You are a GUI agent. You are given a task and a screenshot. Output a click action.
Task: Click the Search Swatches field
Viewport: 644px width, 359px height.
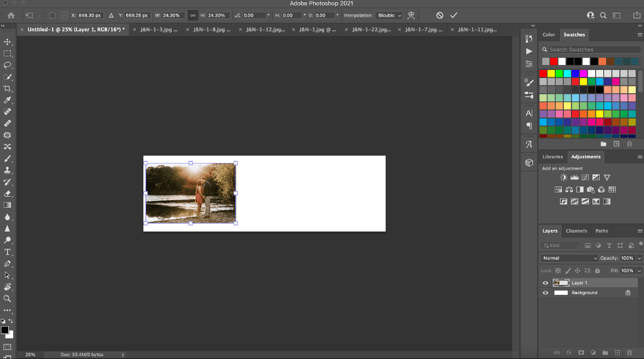594,50
